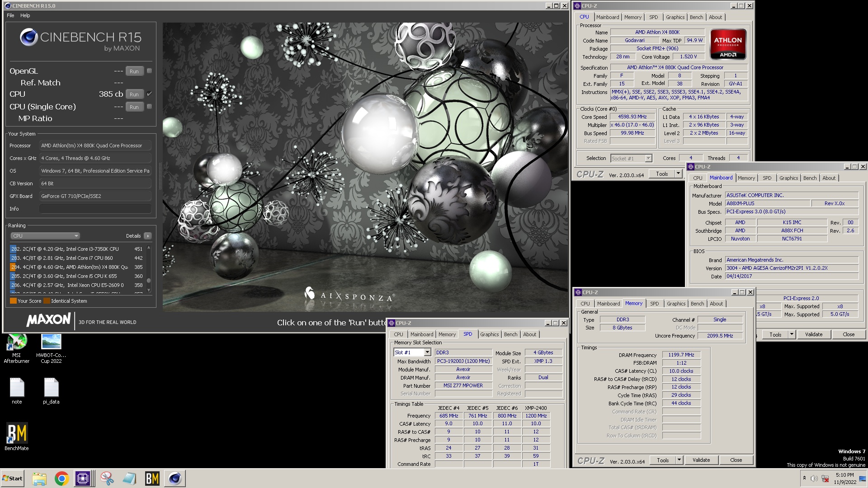Viewport: 868px width, 488px height.
Task: Open ranking Details arrow button
Action: pyautogui.click(x=147, y=236)
